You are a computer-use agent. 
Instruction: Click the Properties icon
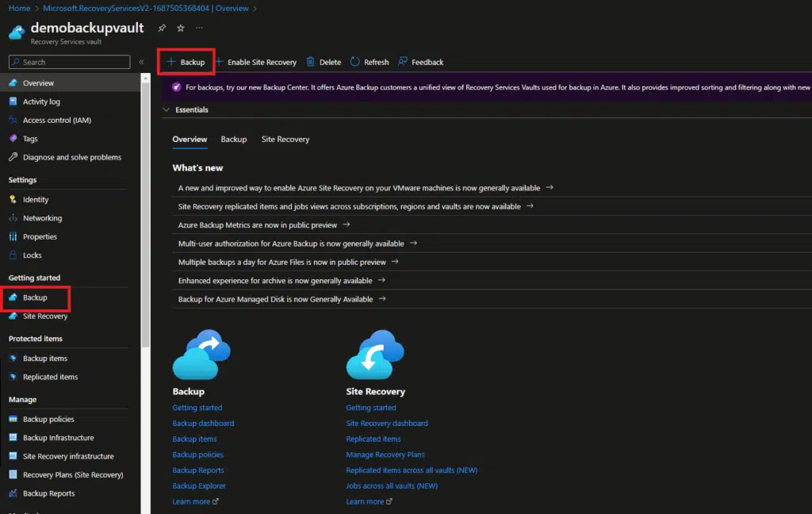(13, 236)
